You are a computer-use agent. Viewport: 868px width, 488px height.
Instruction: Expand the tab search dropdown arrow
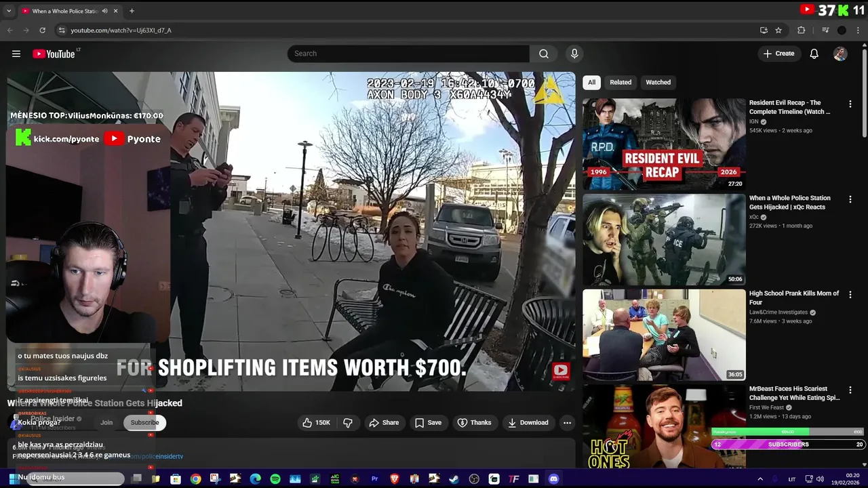point(9,11)
